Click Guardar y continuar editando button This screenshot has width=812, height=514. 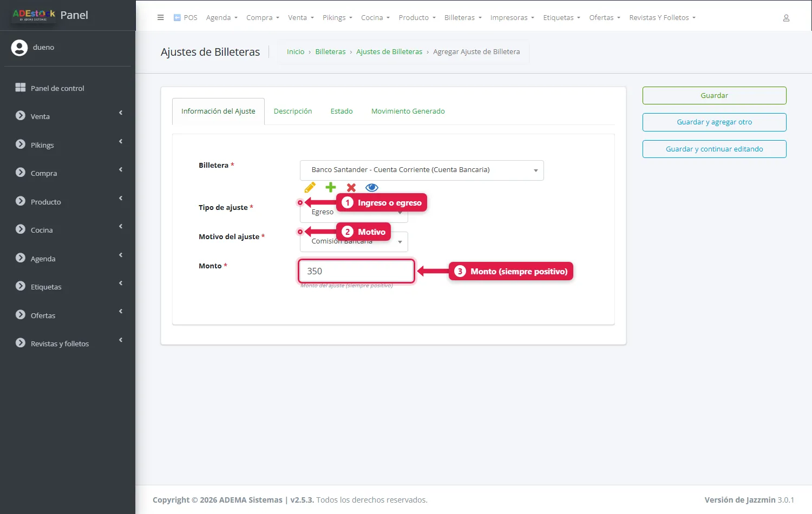click(715, 149)
